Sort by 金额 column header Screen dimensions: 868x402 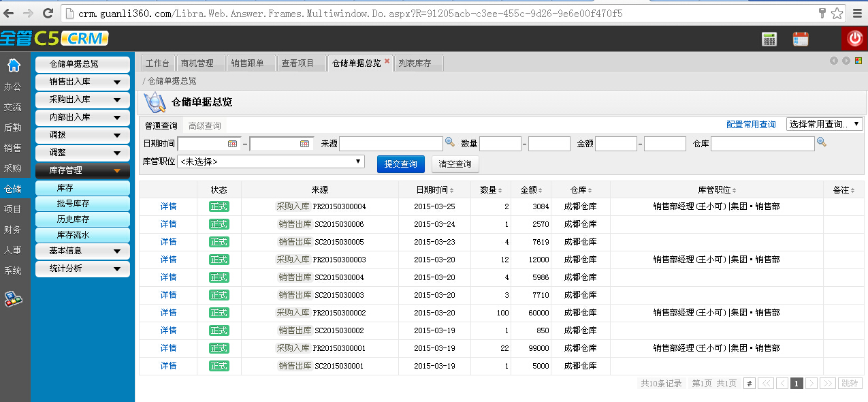tap(532, 190)
